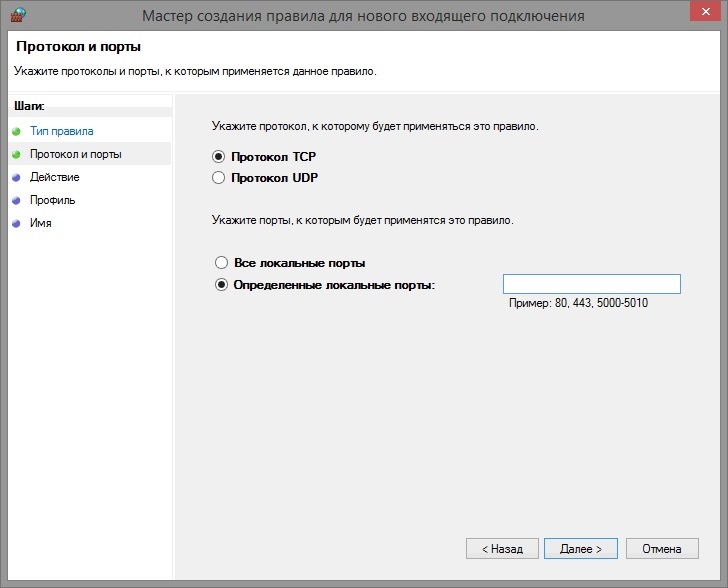Click the green bullet beside Тип правила

16,131
